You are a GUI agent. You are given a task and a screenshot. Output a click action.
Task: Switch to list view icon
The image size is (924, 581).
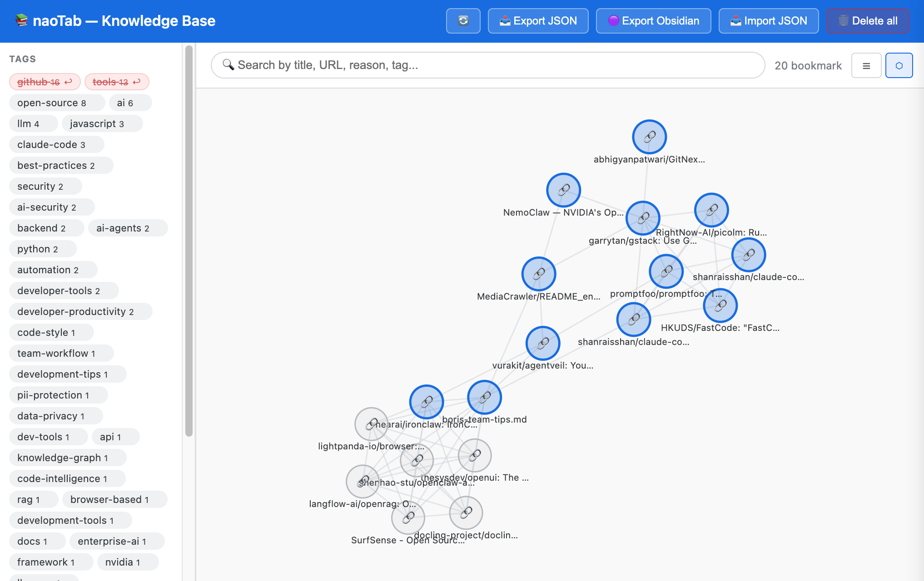(x=866, y=65)
